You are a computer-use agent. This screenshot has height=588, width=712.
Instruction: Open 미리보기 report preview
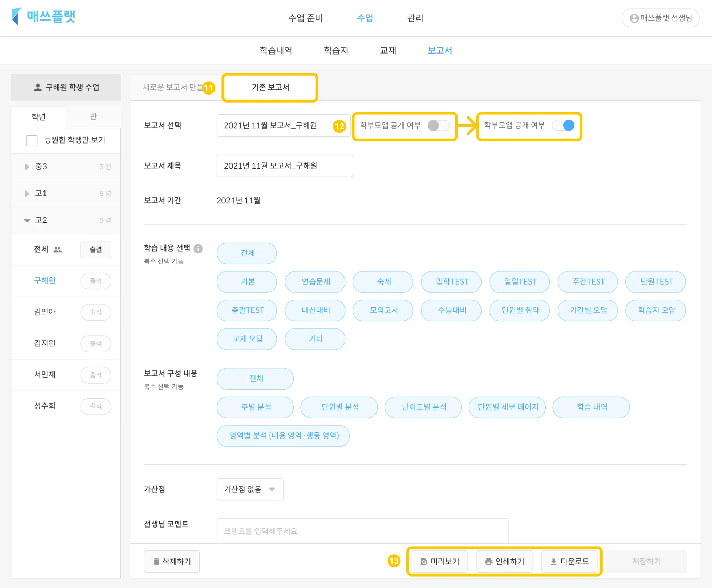point(439,561)
